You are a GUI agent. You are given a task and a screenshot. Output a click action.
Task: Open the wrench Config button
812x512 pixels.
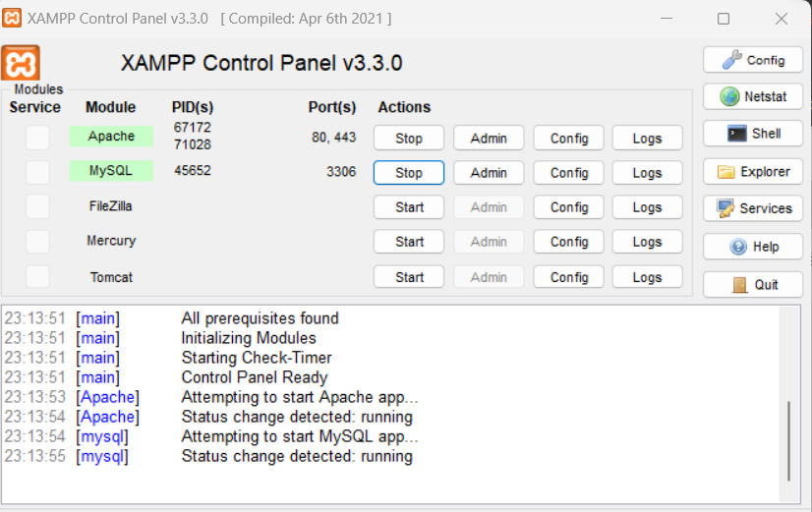753,60
